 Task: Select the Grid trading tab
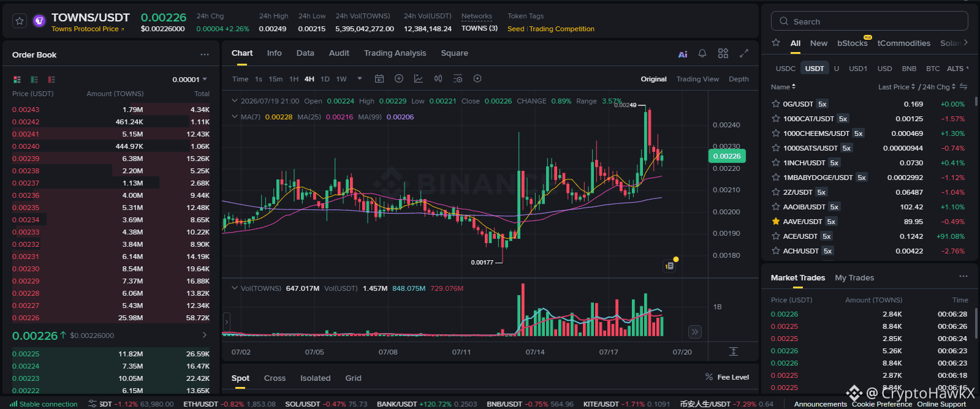coord(353,378)
